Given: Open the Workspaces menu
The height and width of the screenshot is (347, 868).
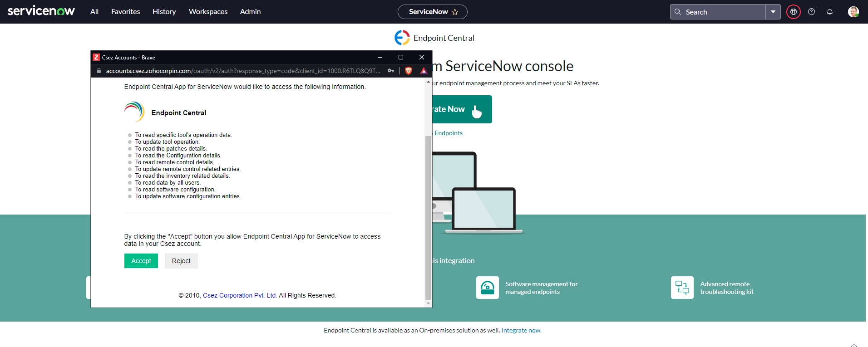Looking at the screenshot, I should coord(208,12).
